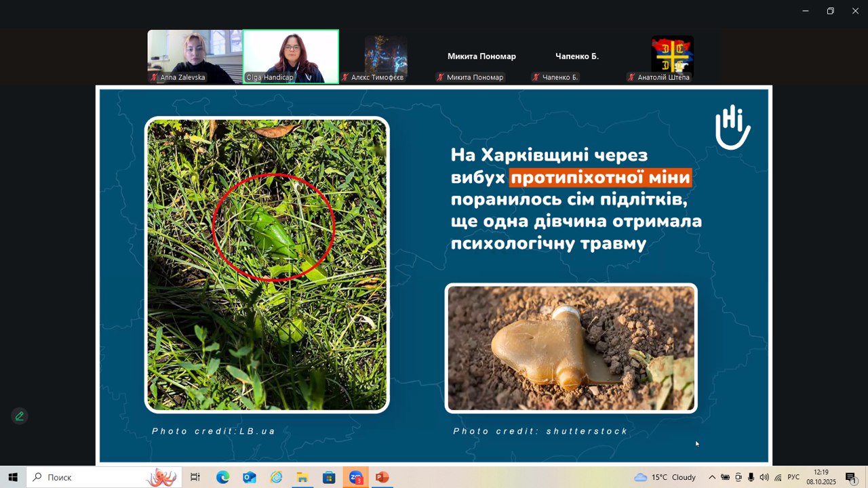
Task: Switch to PowerPoint in the taskbar
Action: point(382,477)
